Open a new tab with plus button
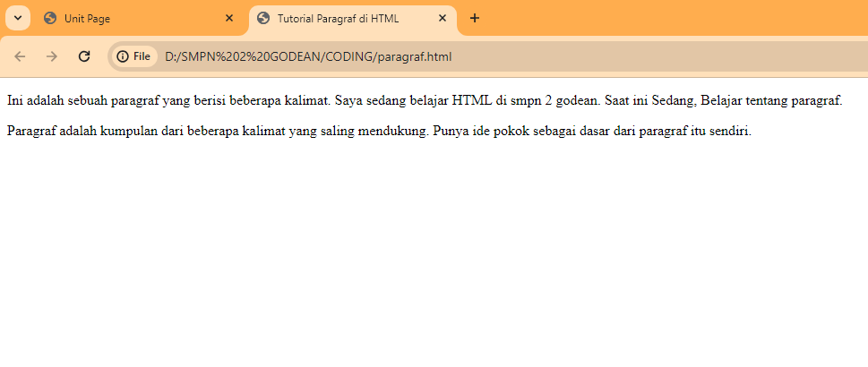This screenshot has width=868, height=367. tap(475, 18)
